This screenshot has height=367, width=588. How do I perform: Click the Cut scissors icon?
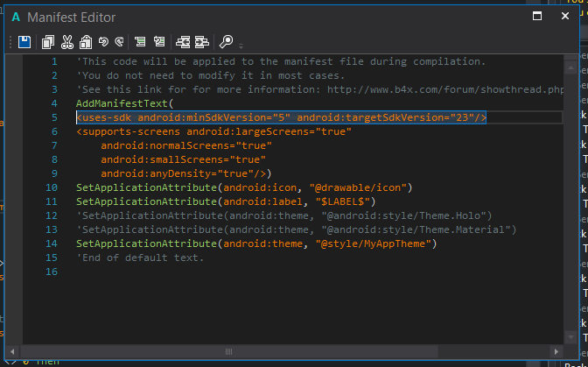point(67,42)
